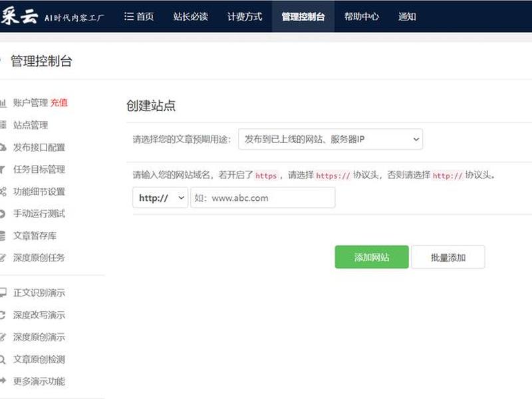This screenshot has height=399, width=532.
Task: Open the http:// protocol selector
Action: [160, 198]
